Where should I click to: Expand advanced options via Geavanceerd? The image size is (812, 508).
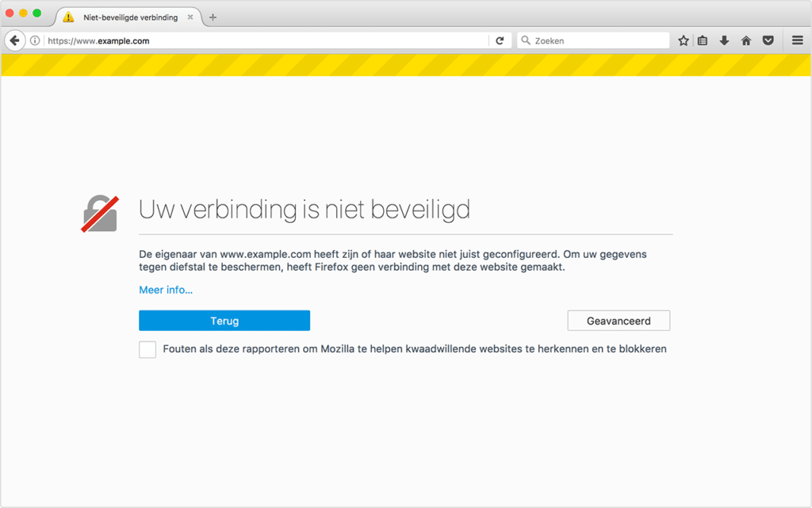pyautogui.click(x=619, y=321)
